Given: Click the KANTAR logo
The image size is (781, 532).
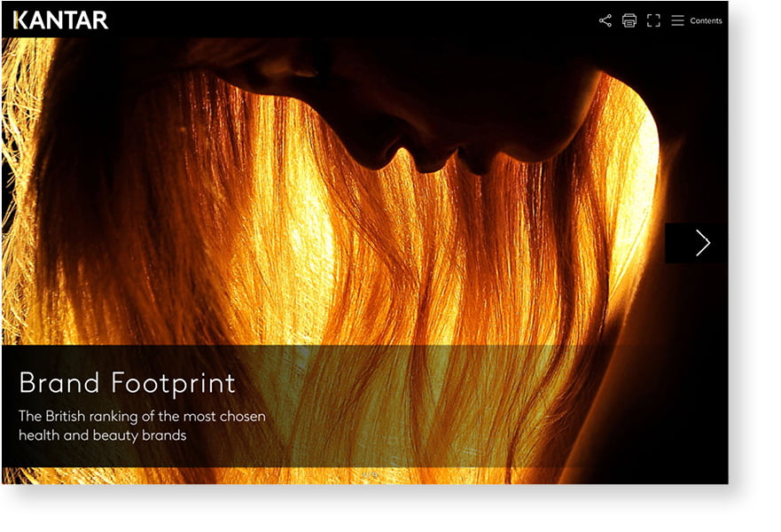Looking at the screenshot, I should pos(61,20).
